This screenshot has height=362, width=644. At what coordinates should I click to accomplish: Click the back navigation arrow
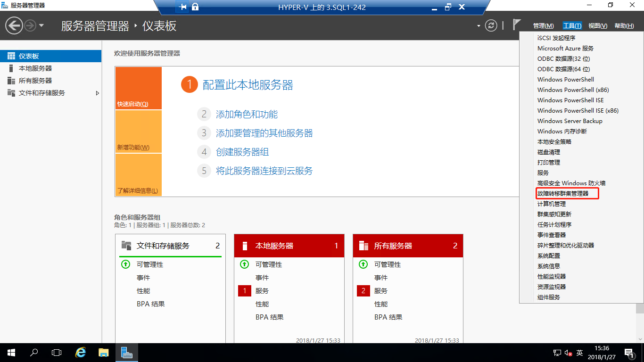pyautogui.click(x=14, y=25)
